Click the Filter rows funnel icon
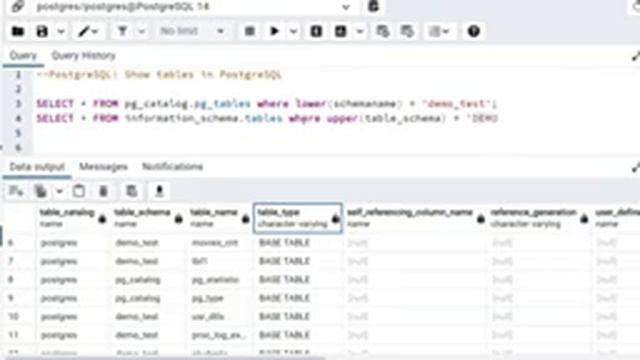This screenshot has width=640, height=360. click(122, 31)
